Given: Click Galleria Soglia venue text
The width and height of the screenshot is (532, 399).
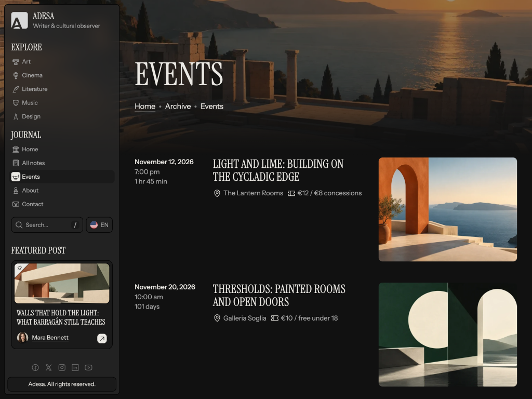Looking at the screenshot, I should pyautogui.click(x=245, y=318).
